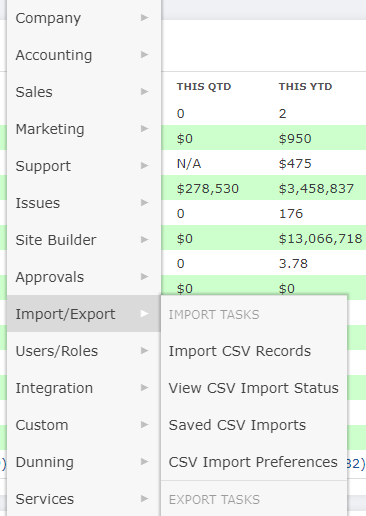Click the THIS QTD column header
The width and height of the screenshot is (366, 516).
tap(204, 87)
